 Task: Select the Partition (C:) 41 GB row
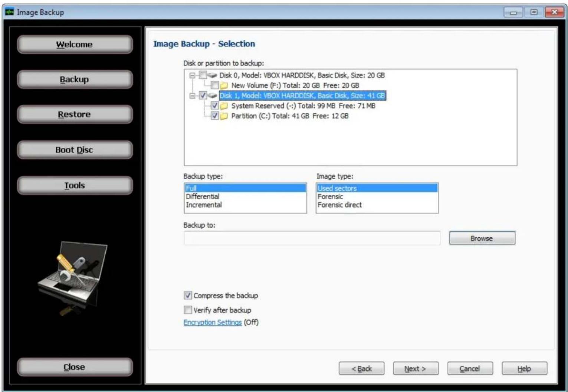click(x=290, y=116)
